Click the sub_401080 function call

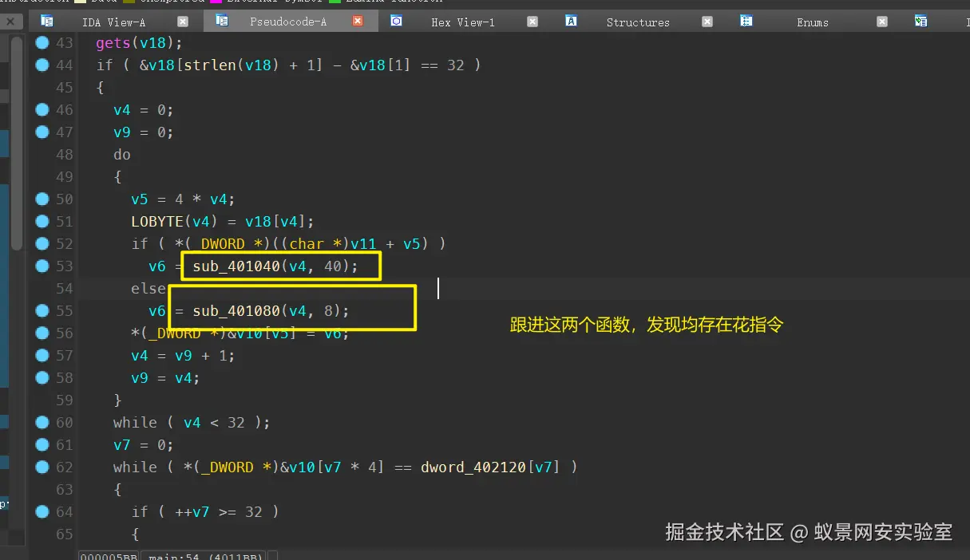click(x=236, y=310)
